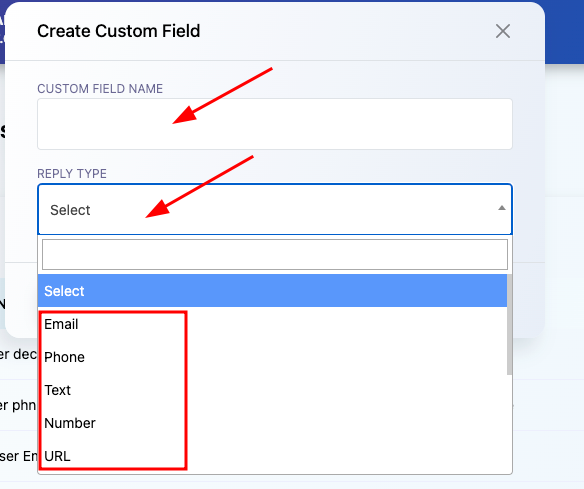Close the Create Custom Field dialog
584x489 pixels.
502,31
